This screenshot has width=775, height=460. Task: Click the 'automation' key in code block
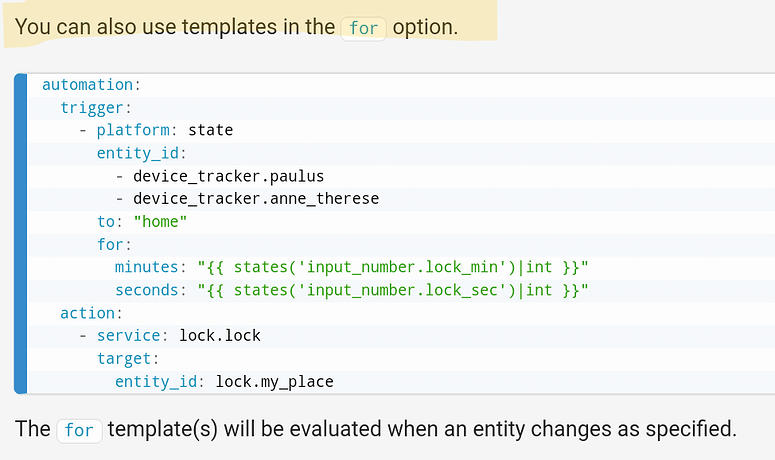[87, 85]
